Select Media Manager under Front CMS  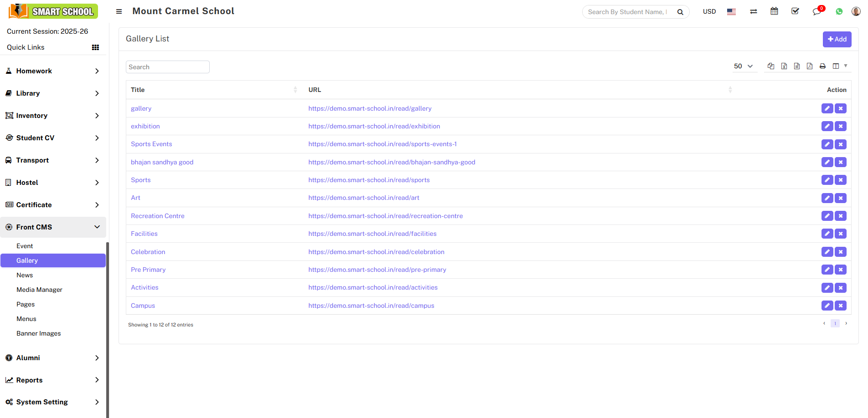coord(40,290)
